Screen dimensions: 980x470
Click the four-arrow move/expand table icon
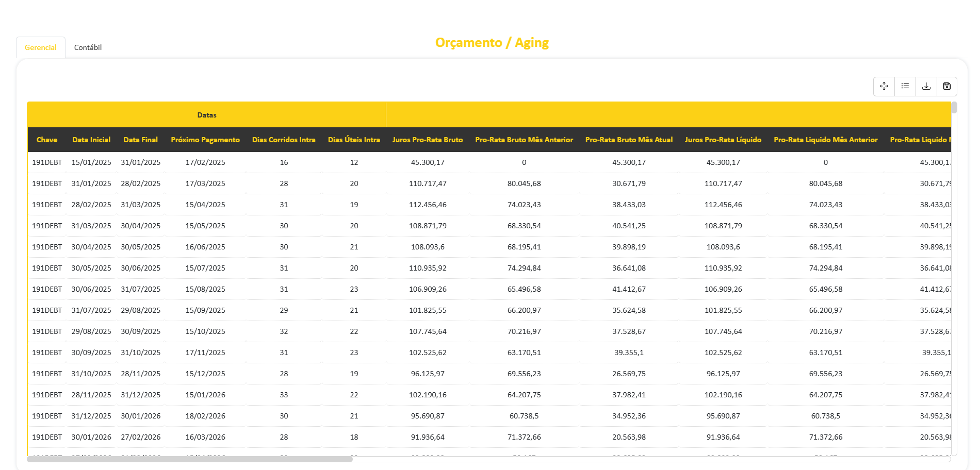click(884, 86)
